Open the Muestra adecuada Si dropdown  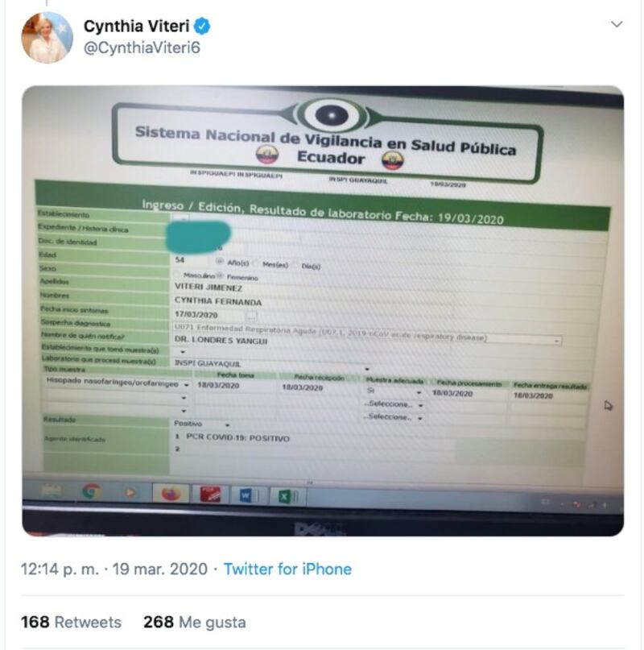point(394,391)
